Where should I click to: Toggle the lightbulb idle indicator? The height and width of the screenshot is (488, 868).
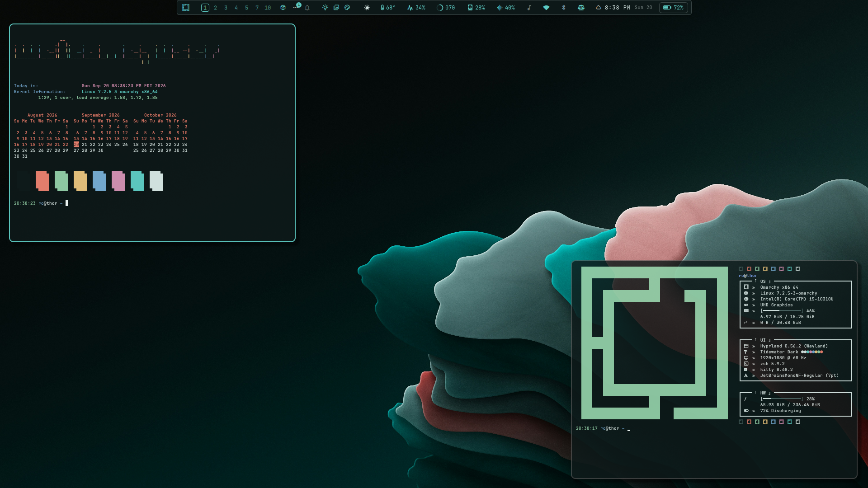pos(325,8)
